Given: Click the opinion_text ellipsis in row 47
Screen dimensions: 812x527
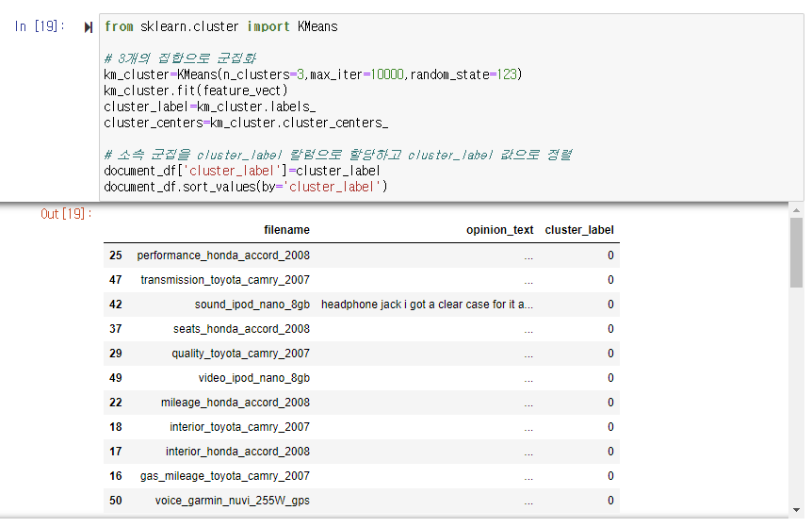Looking at the screenshot, I should (x=528, y=281).
